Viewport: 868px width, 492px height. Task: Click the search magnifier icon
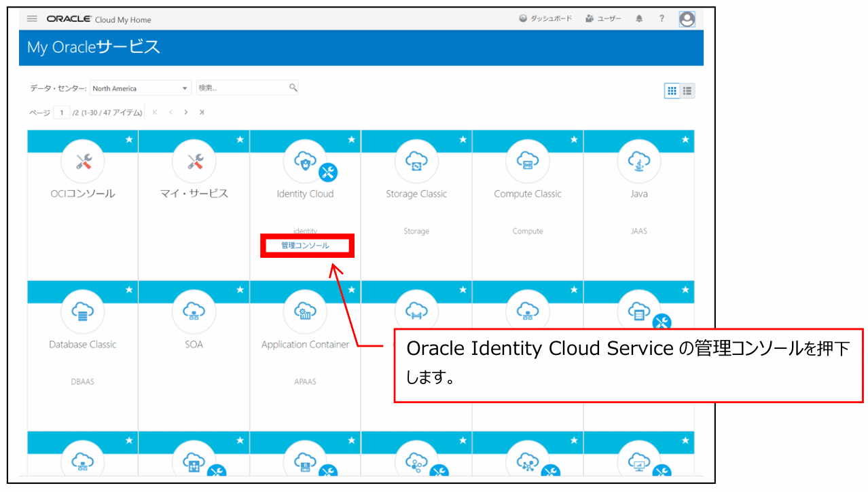(293, 88)
